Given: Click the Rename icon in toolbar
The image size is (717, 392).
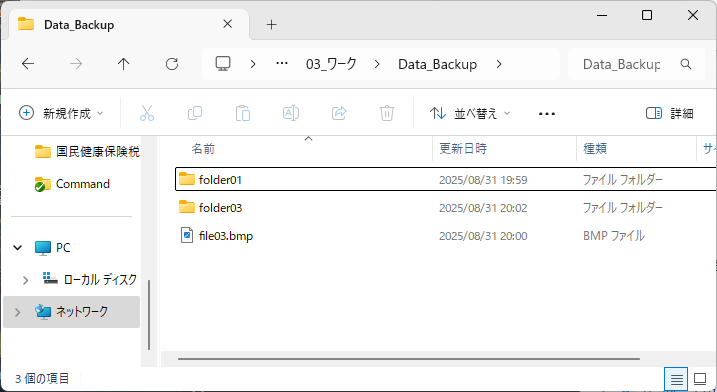Looking at the screenshot, I should pyautogui.click(x=291, y=113).
